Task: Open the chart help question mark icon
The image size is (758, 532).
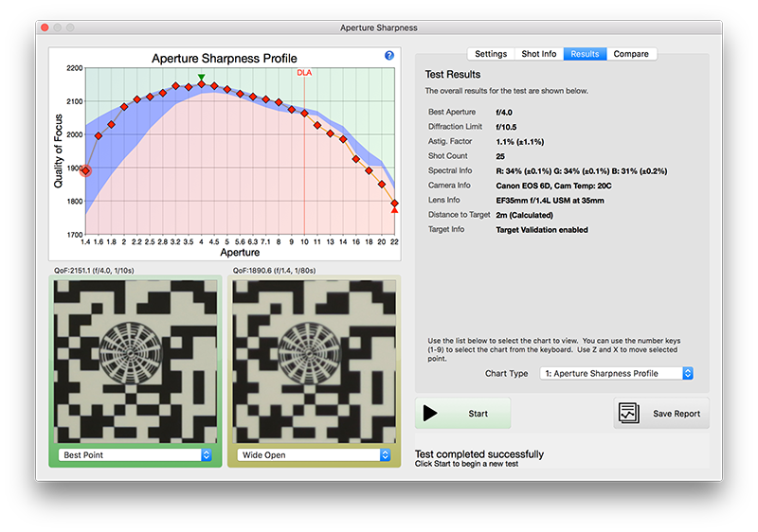Action: (389, 56)
